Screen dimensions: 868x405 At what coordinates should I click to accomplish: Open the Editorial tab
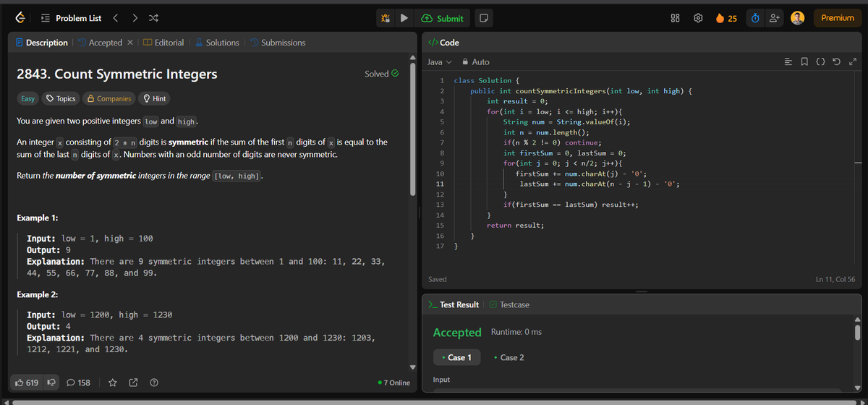point(163,43)
